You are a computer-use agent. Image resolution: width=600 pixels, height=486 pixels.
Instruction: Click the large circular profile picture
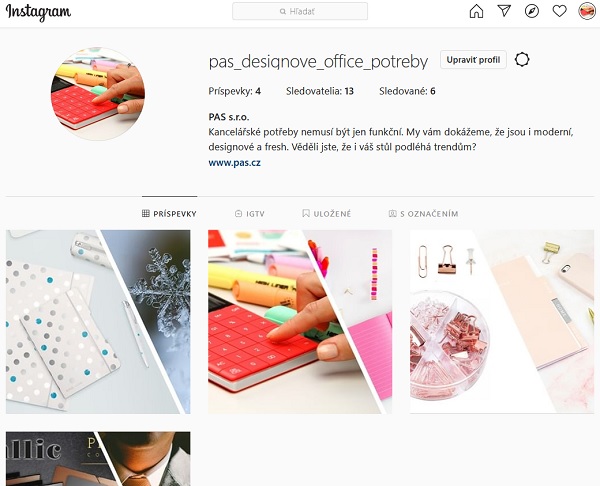pos(98,94)
